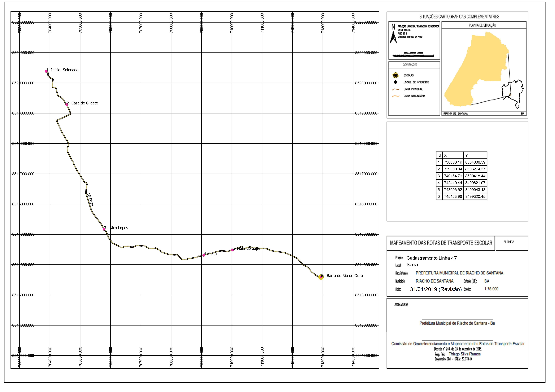
Task: Click the Locais de Interesse legend dot
Action: 395,82
